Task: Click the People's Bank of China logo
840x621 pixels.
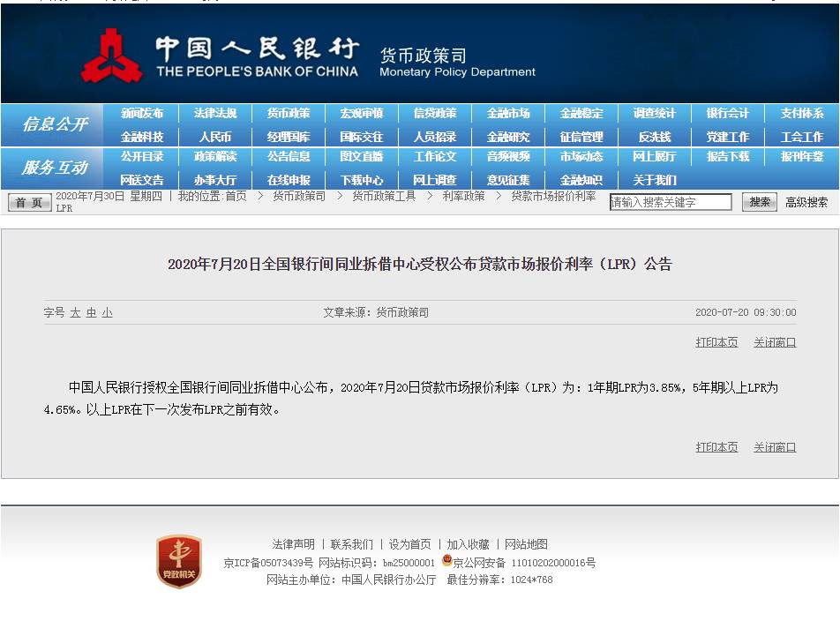Action: [x=112, y=56]
